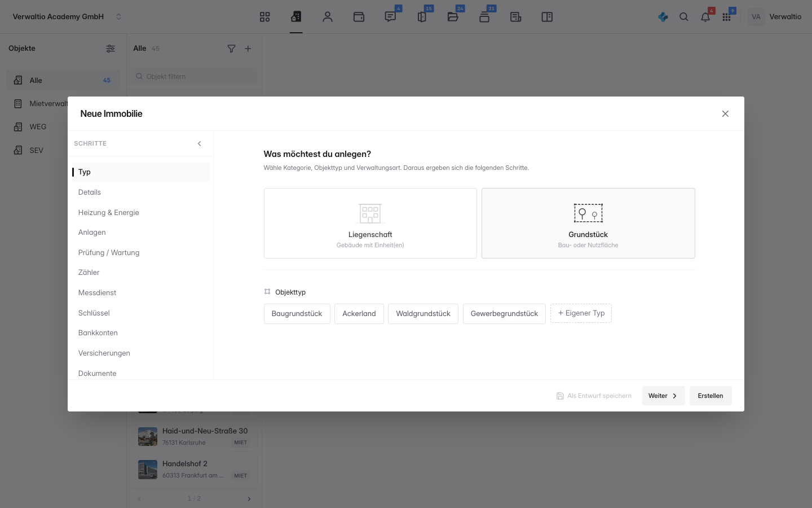
Task: Click the Objekt filtern search field
Action: pos(195,76)
